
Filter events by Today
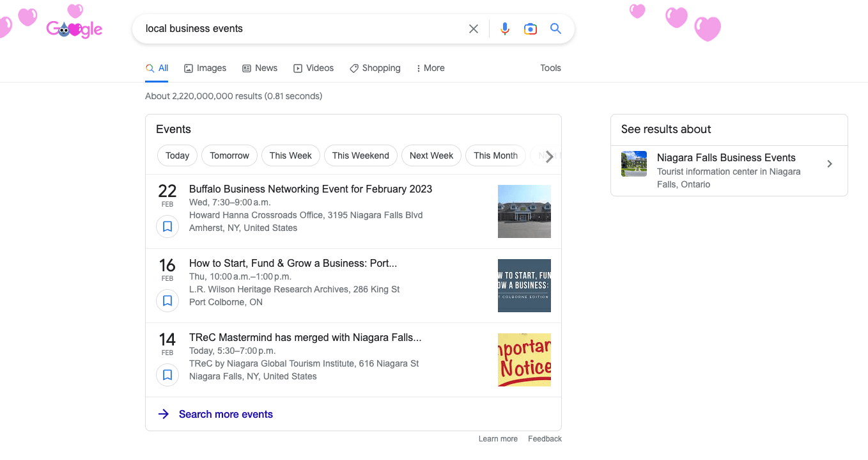177,155
